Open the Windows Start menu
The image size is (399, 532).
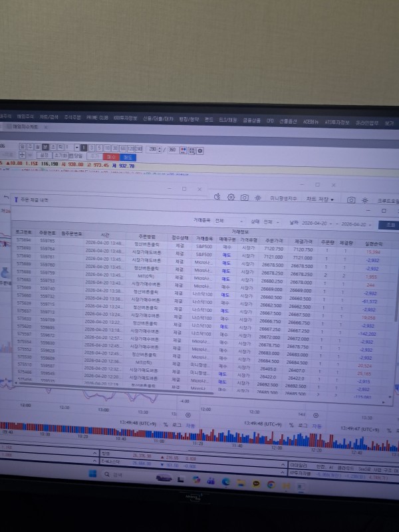92,473
